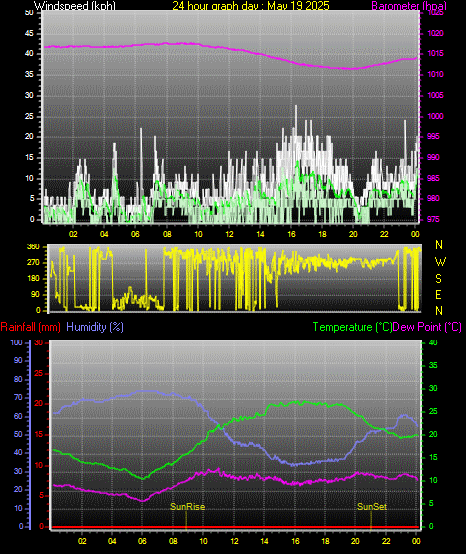
Task: Select the Temperature (°C) legend label
Action: (x=352, y=327)
